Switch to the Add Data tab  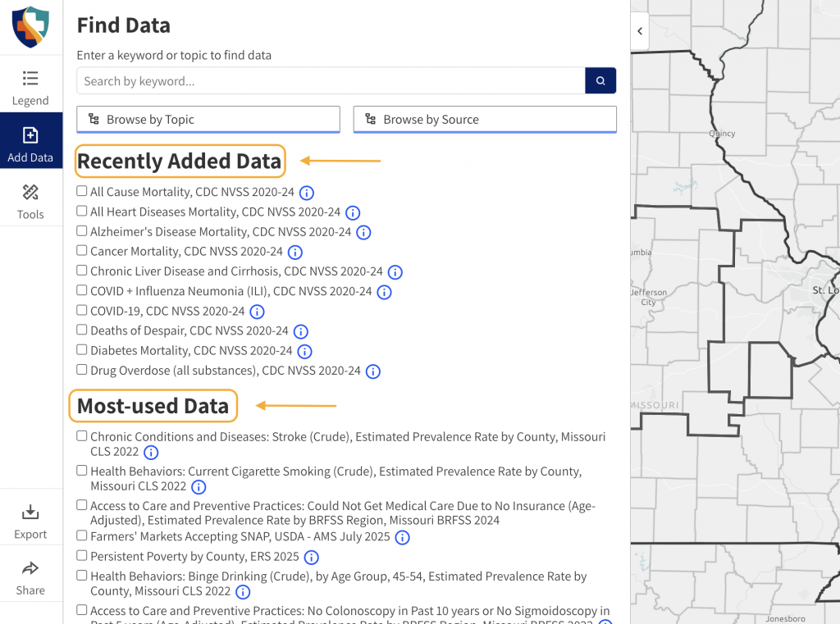click(30, 143)
